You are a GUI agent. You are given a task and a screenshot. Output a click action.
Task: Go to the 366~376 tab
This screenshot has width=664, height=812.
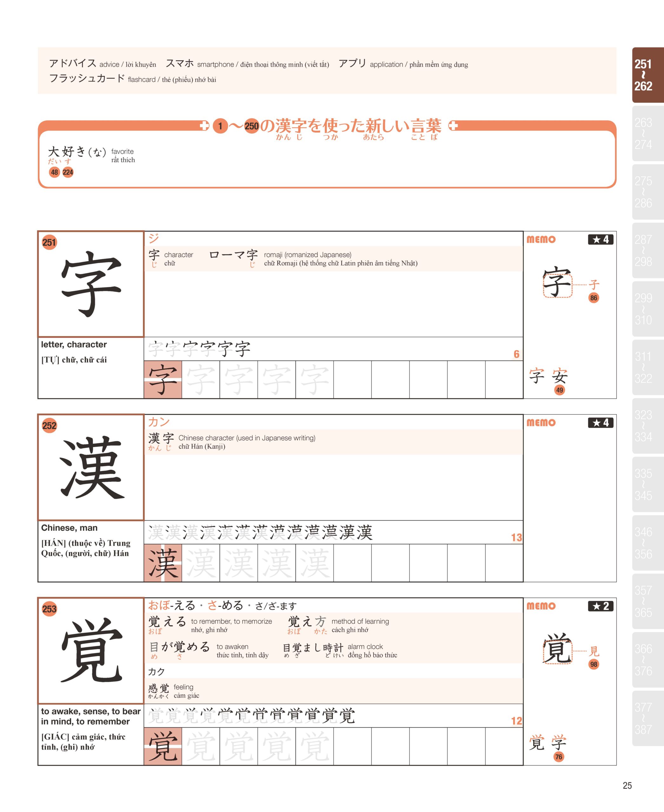648,660
